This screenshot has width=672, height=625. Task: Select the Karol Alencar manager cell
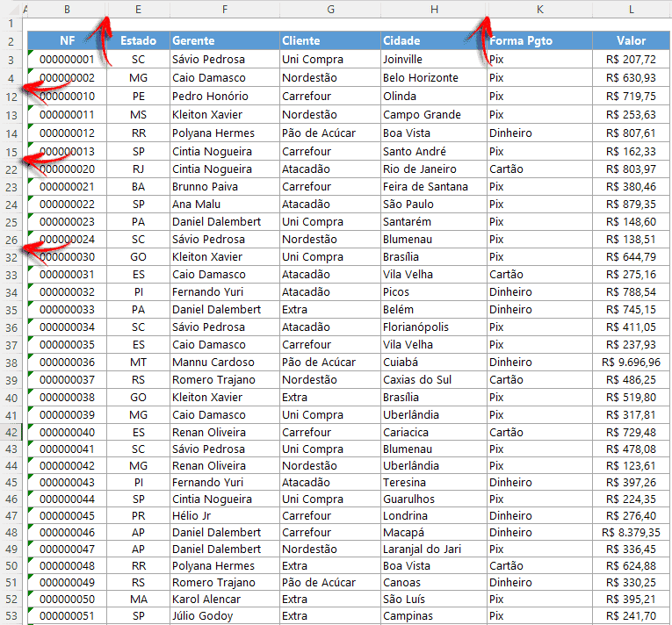click(x=225, y=599)
